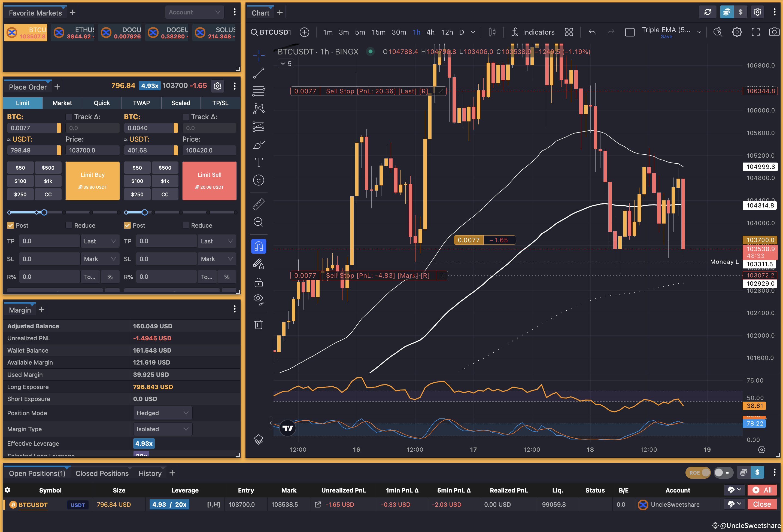
Task: Refresh the chart panel
Action: (x=708, y=12)
